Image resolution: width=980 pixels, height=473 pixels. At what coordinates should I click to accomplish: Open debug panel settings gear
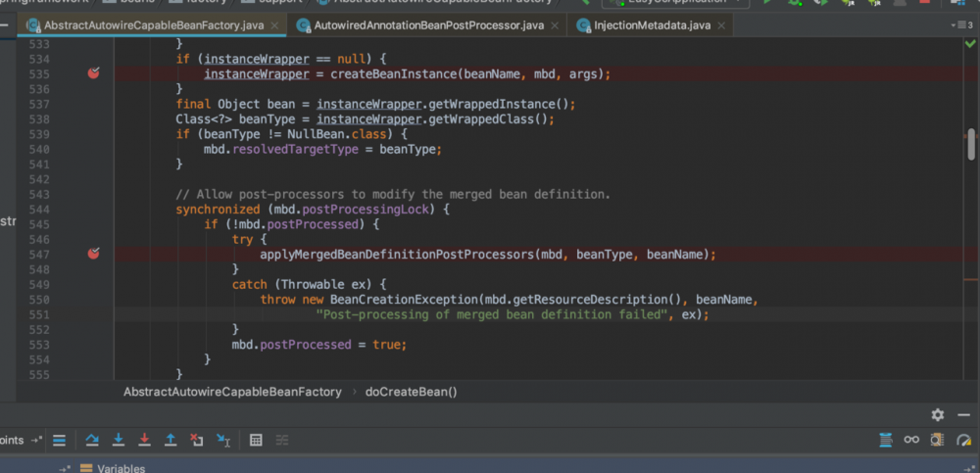937,414
